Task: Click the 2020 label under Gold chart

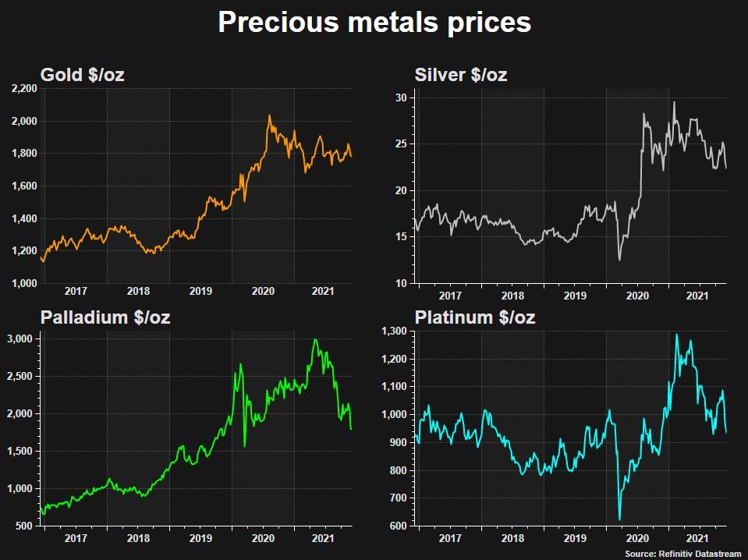Action: click(263, 291)
